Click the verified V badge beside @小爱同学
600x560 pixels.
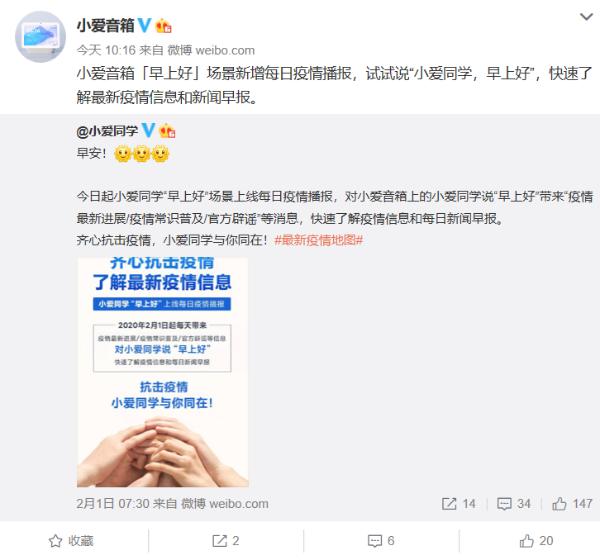click(x=148, y=131)
